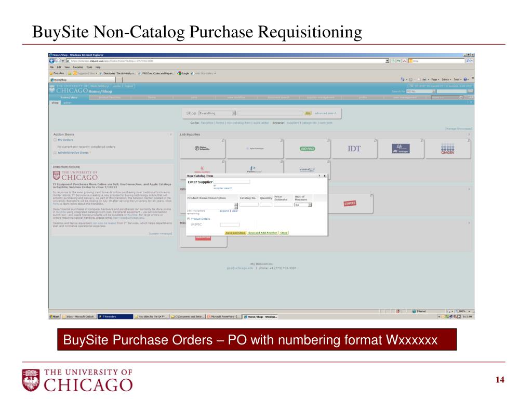Click the Price Estimate input field
Screen dimensions: 532x399
coord(283,205)
